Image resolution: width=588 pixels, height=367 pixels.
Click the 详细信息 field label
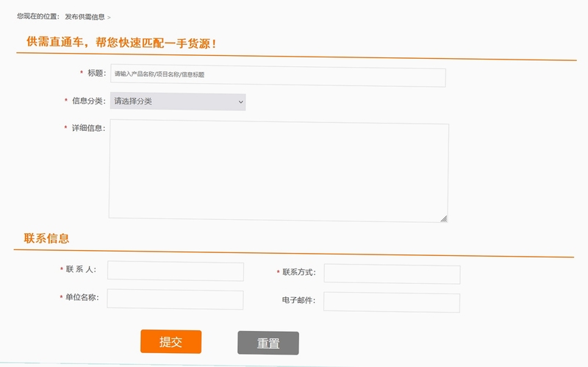pyautogui.click(x=88, y=128)
